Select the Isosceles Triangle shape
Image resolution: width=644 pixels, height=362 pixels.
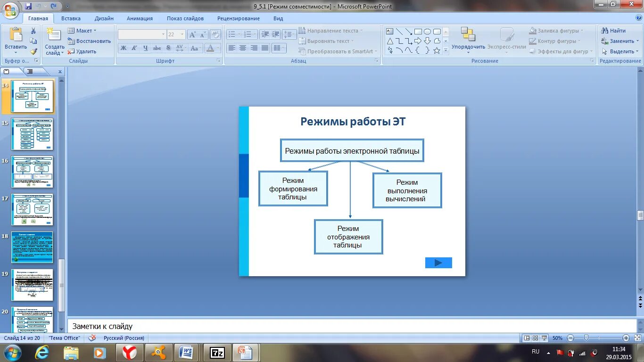point(390,41)
